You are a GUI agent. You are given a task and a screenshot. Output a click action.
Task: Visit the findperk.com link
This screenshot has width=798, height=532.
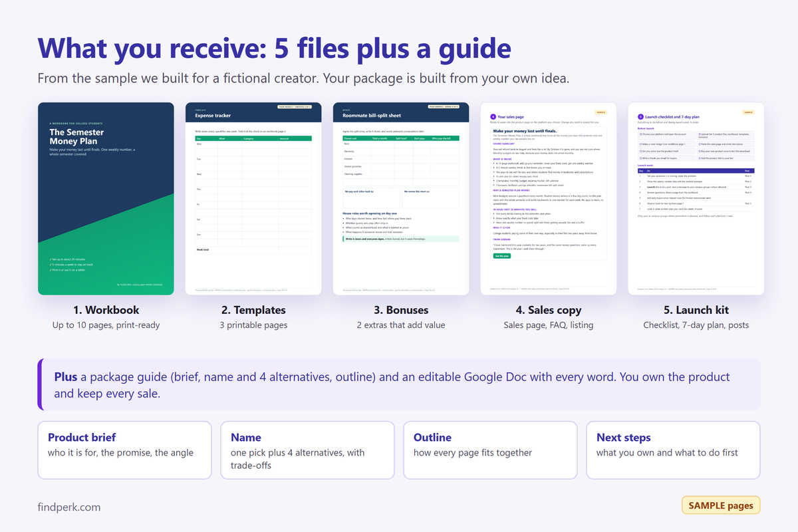click(69, 507)
